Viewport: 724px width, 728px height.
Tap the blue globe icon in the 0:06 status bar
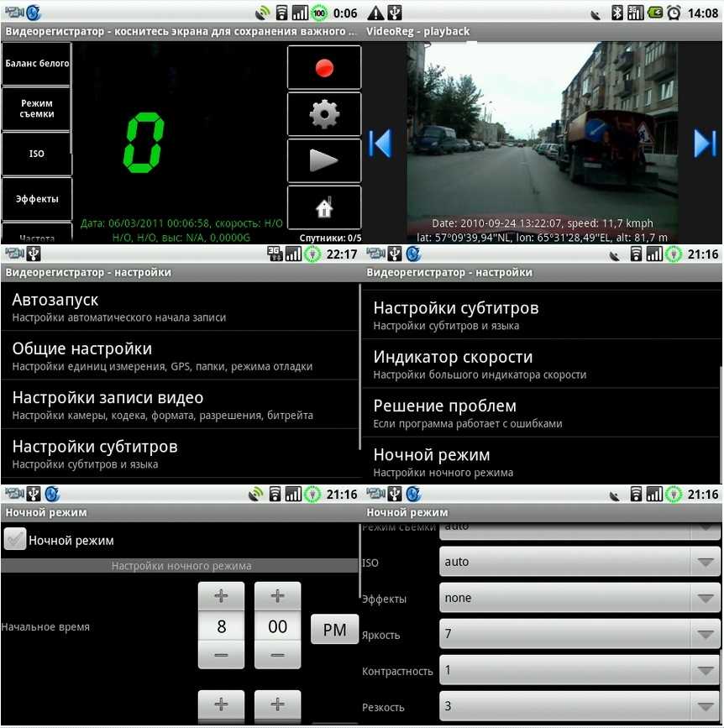[x=34, y=13]
